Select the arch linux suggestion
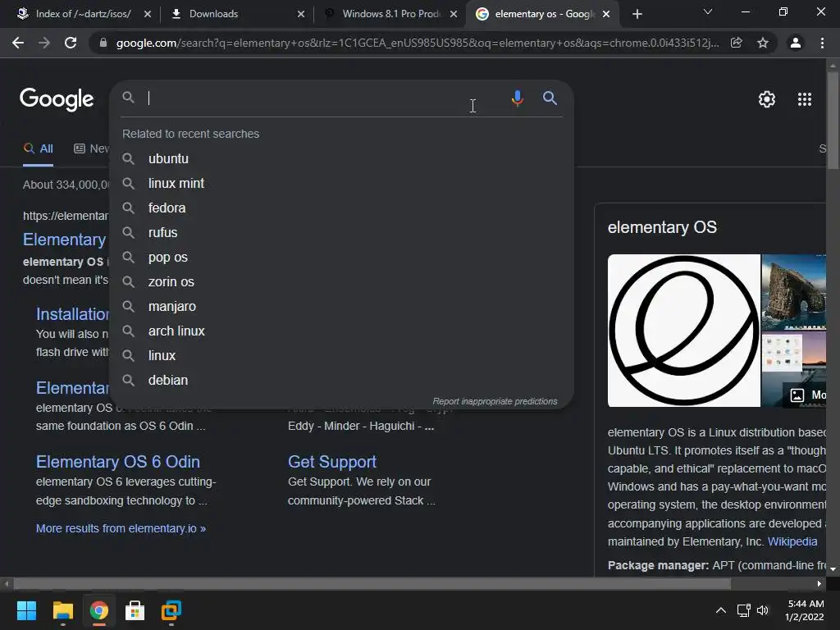This screenshot has width=840, height=630. [x=342, y=331]
